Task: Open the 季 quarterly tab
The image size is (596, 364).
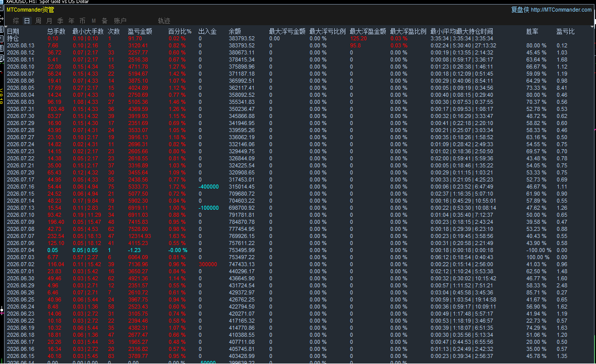Action: pyautogui.click(x=60, y=21)
